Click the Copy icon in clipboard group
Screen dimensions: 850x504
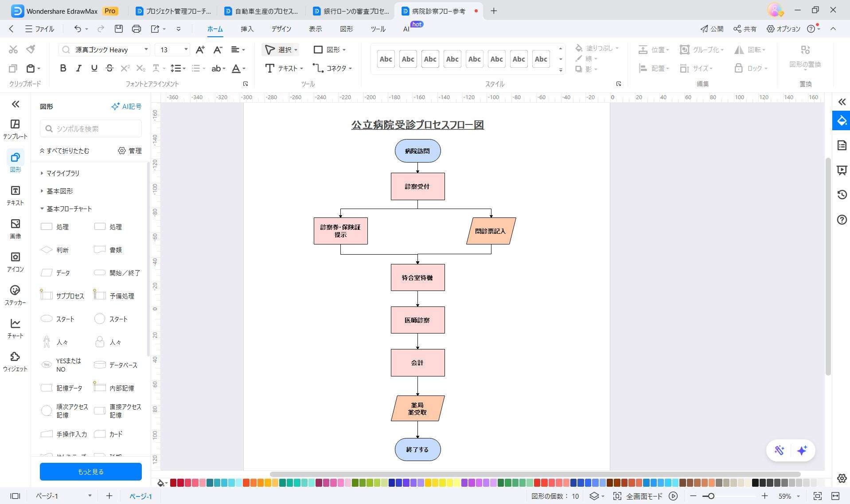pos(13,68)
